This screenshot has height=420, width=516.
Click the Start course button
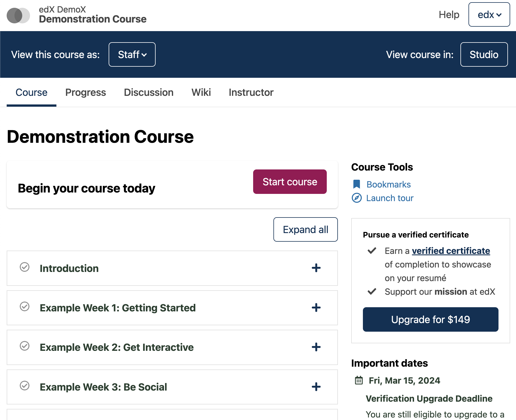click(x=290, y=181)
